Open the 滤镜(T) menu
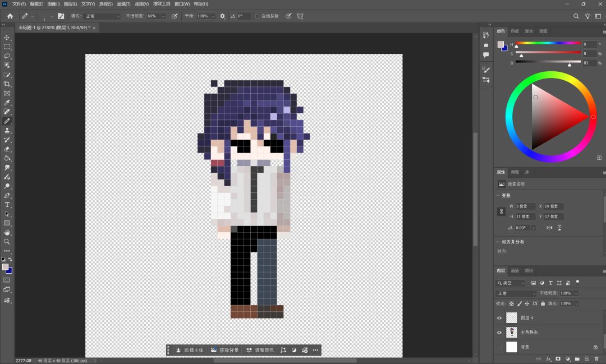This screenshot has width=606, height=364. [123, 4]
